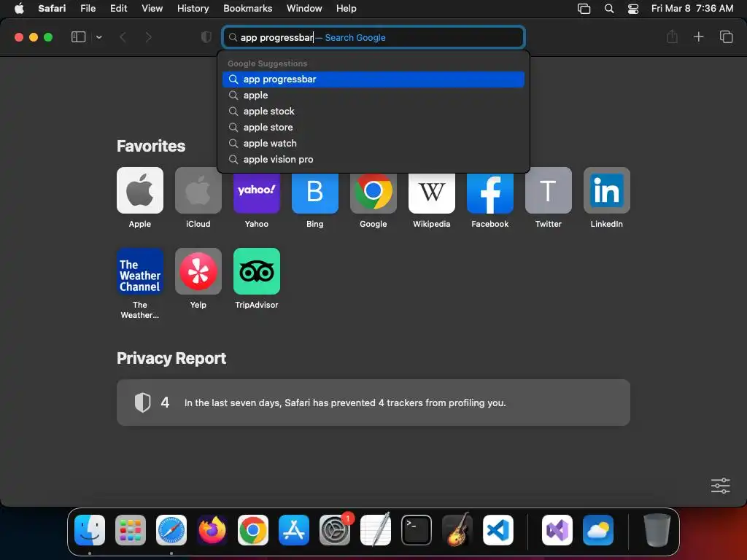
Task: Open Terminal from the Dock
Action: tap(417, 530)
